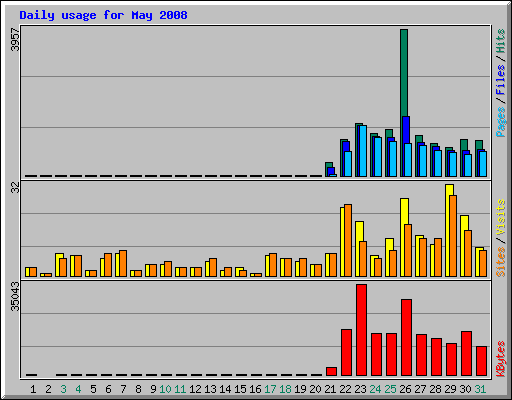Click the green day label 4
The image size is (512, 400).
pos(78,389)
